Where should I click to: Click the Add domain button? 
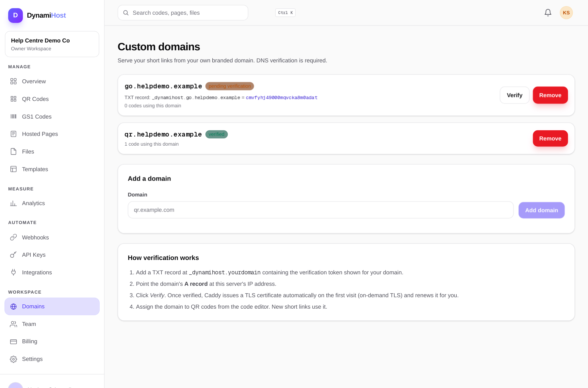coord(541,210)
